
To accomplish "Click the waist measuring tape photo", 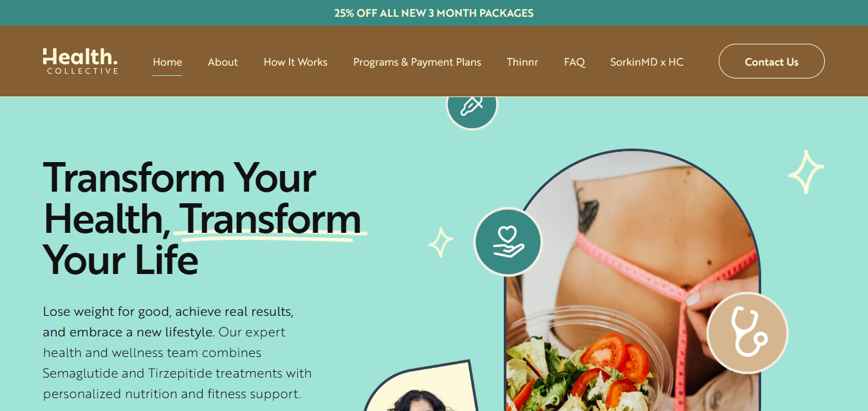I will click(x=633, y=280).
